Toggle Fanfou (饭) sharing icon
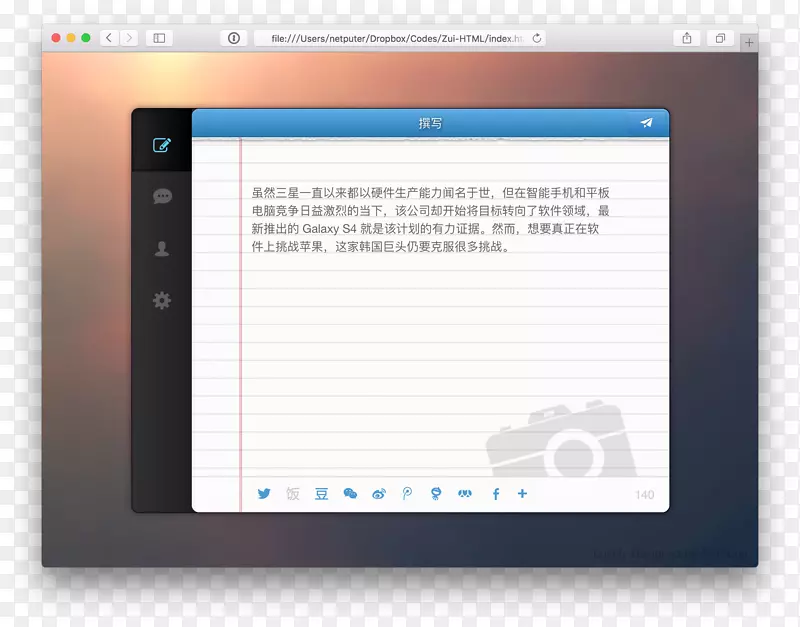The height and width of the screenshot is (627, 800). click(292, 493)
